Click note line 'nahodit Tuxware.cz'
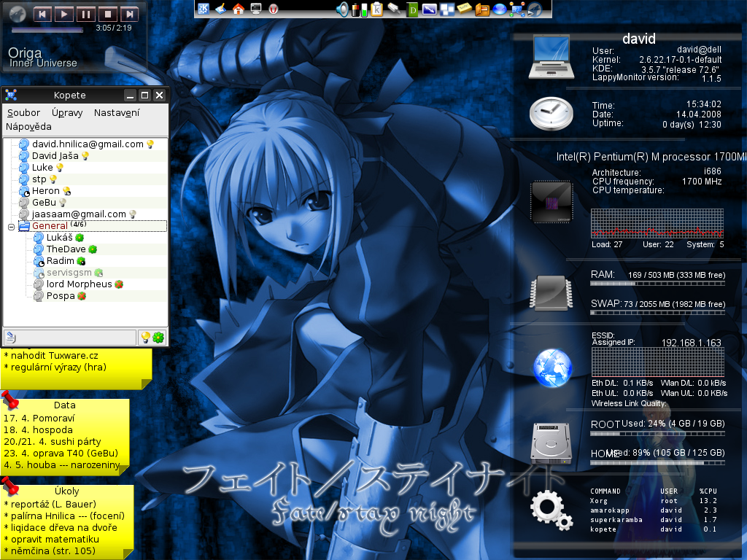The width and height of the screenshot is (747, 560). pos(51,355)
